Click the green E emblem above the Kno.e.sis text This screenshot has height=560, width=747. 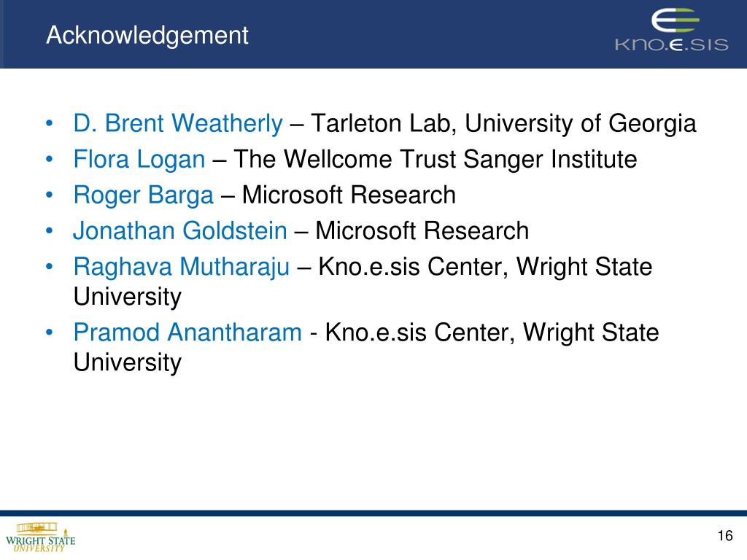675,21
